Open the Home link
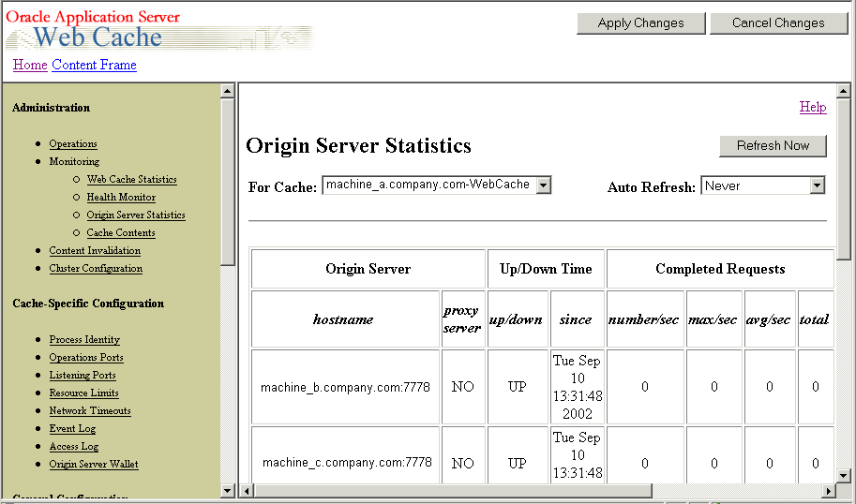This screenshot has height=504, width=856. (30, 65)
